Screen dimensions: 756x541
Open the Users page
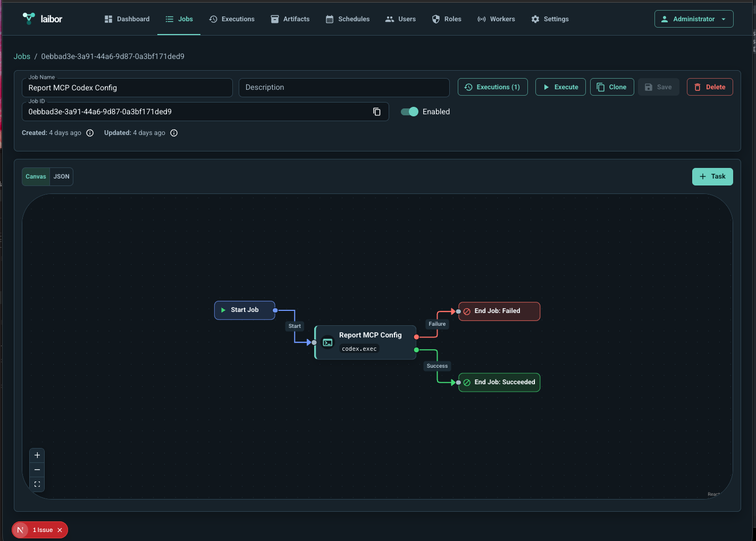401,19
